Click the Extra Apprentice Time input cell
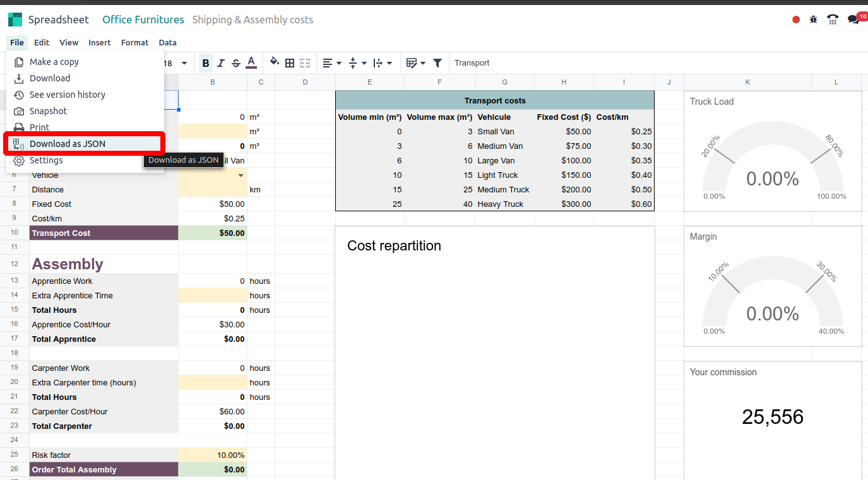868x480 pixels. coord(213,296)
